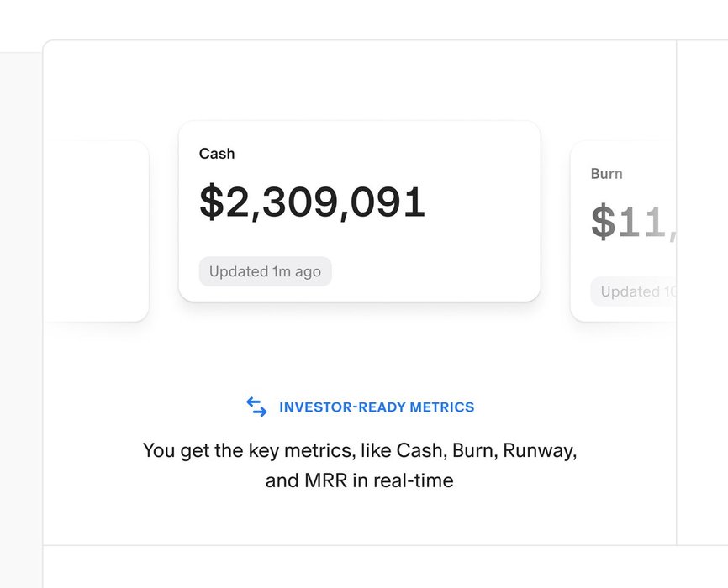Click the empty panel below the metrics section
Screen dimensions: 728x588
point(378,568)
